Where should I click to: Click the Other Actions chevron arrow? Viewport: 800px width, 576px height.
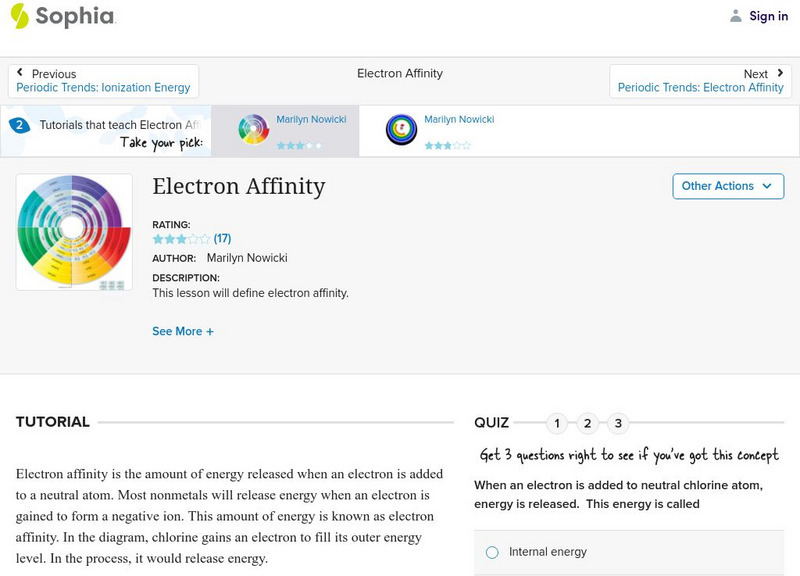pos(767,186)
